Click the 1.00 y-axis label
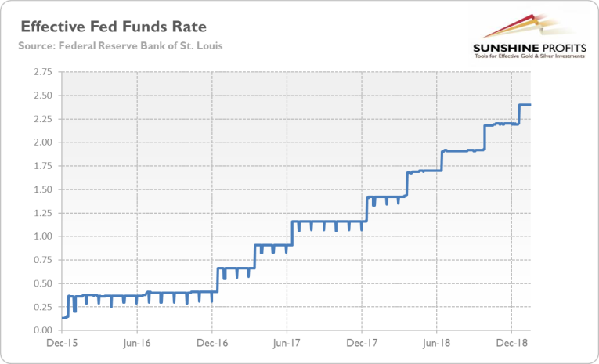This screenshot has height=364, width=599. tap(42, 236)
